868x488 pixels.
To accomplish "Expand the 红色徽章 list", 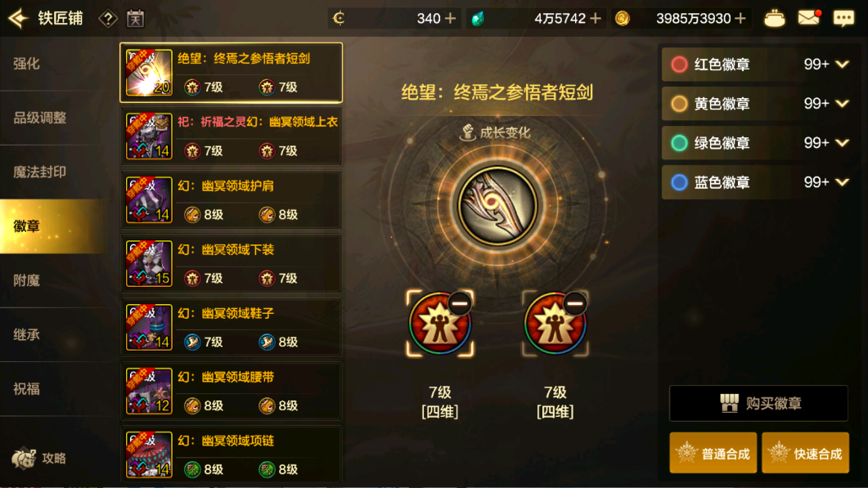I will coord(842,65).
